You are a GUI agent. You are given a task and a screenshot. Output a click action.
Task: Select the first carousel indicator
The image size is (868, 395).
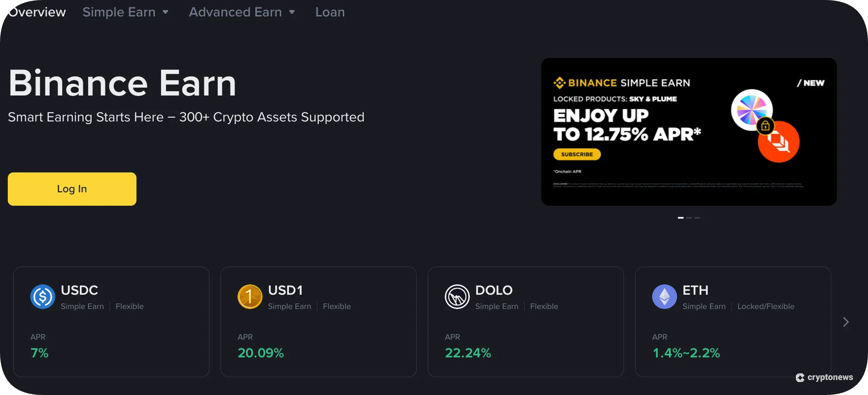(681, 218)
